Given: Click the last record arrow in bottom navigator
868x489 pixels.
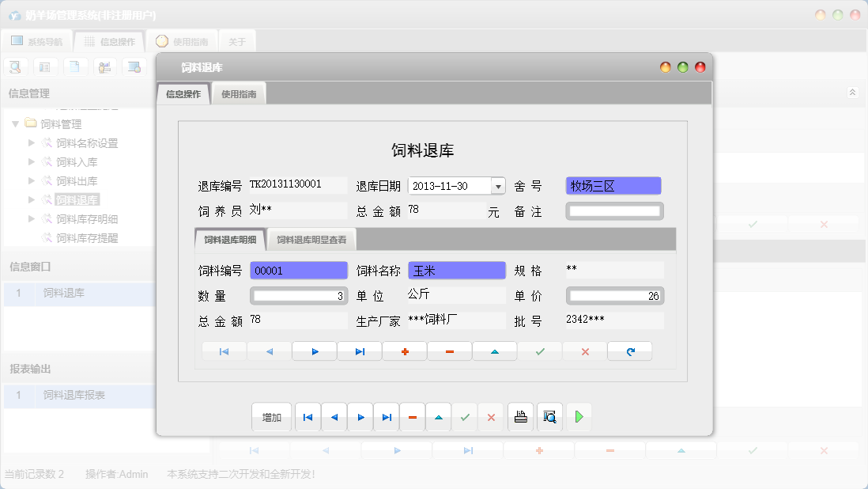Looking at the screenshot, I should [387, 417].
